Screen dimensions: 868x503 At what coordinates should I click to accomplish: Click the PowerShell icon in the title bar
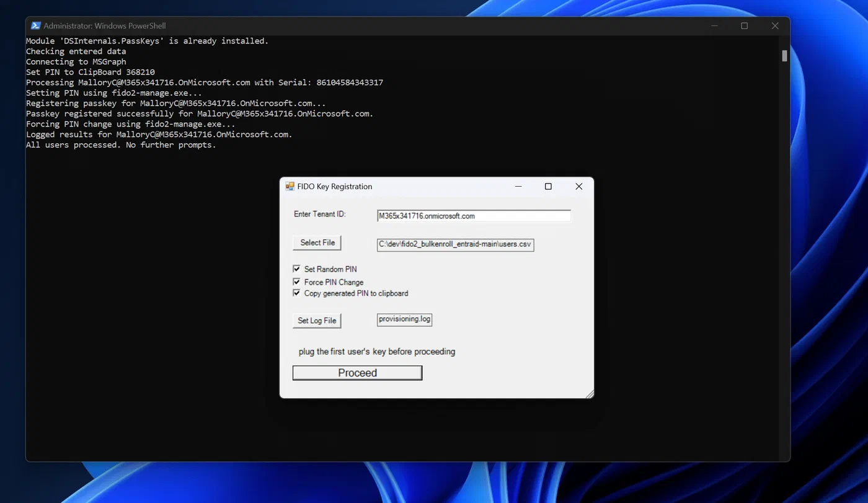(x=36, y=26)
